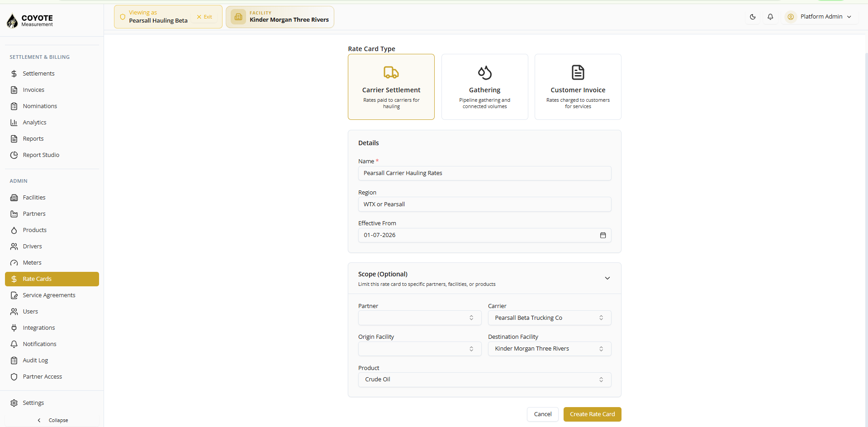This screenshot has width=868, height=427.
Task: Click the Analytics chart icon
Action: tap(14, 123)
